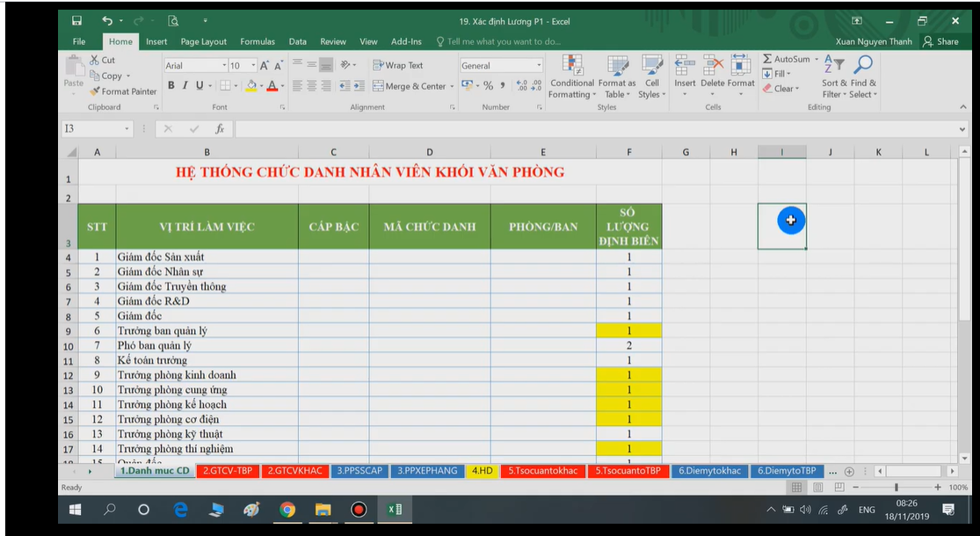Switch to the View ribbon tab
980x536 pixels.
tap(368, 41)
